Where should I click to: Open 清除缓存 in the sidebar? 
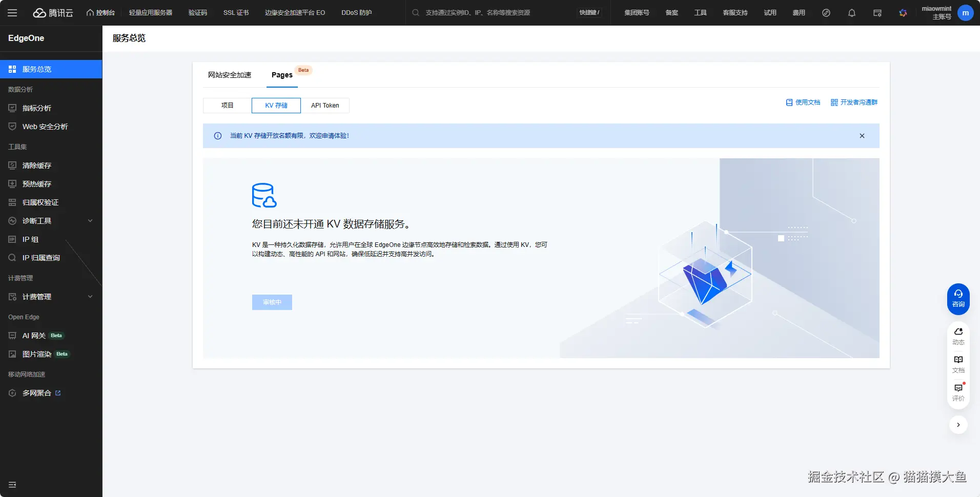[51, 165]
